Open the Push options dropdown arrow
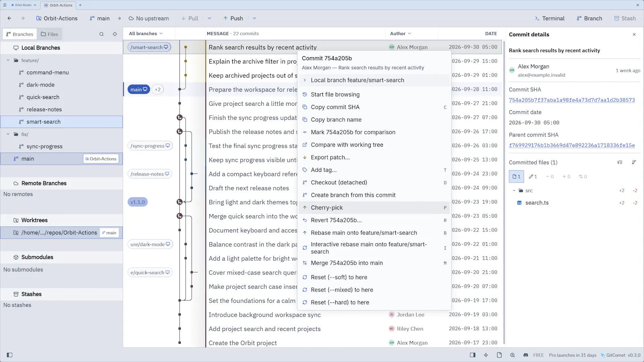The image size is (644, 362). click(x=254, y=19)
